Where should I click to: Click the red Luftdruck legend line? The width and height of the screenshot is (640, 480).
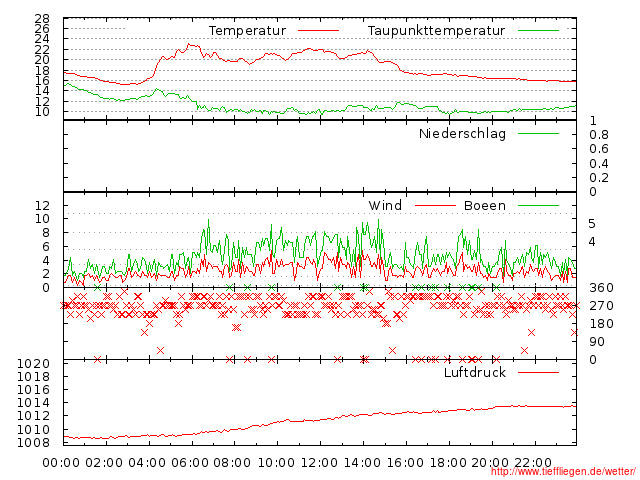[538, 372]
